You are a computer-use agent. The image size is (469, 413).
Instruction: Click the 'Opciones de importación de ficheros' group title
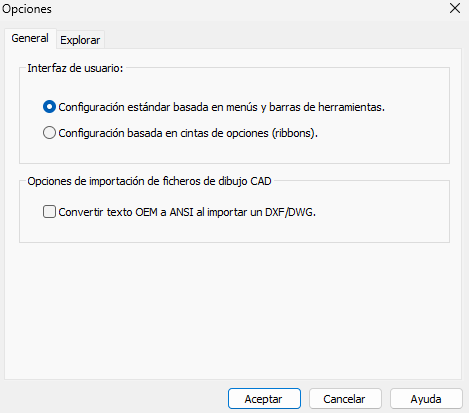[x=114, y=181]
